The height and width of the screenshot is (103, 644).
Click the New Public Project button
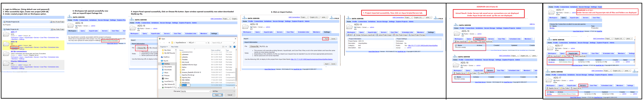point(58,29)
